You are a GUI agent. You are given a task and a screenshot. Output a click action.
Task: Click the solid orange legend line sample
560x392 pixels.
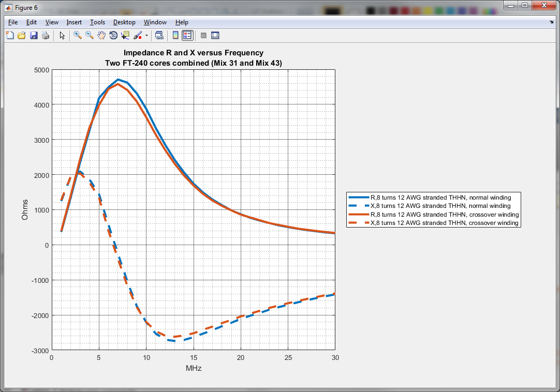[359, 215]
